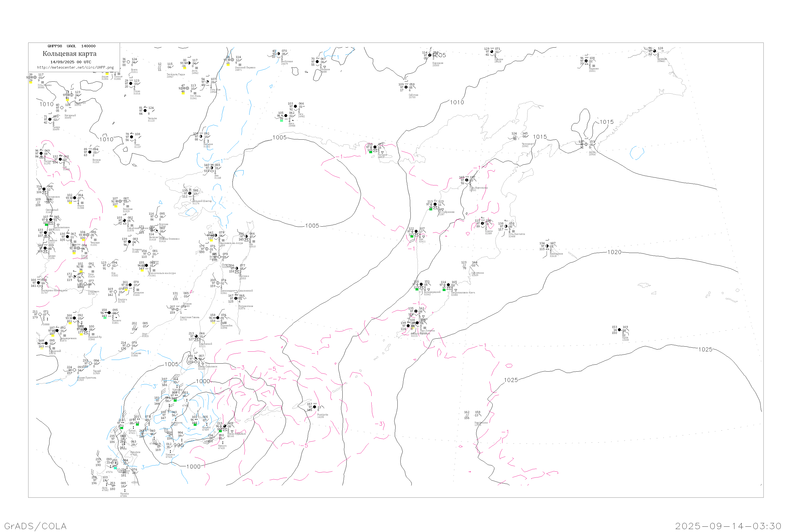Click the QHPP98 UAOL 140000 header code
Viewport: 798px width, 532px height.
point(72,46)
